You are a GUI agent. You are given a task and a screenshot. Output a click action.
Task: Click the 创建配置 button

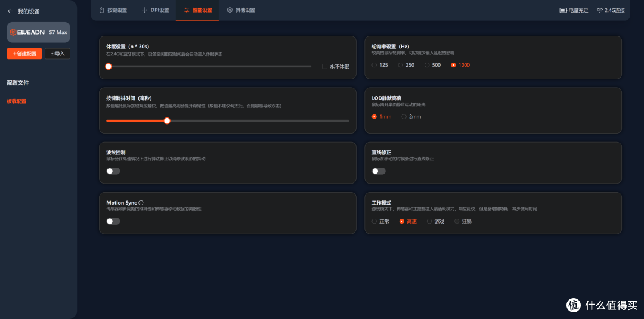coord(24,54)
